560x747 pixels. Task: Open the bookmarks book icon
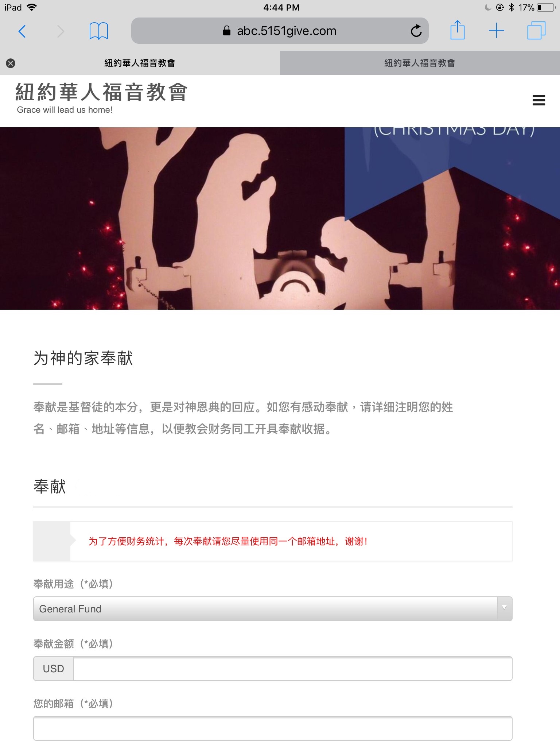point(98,31)
